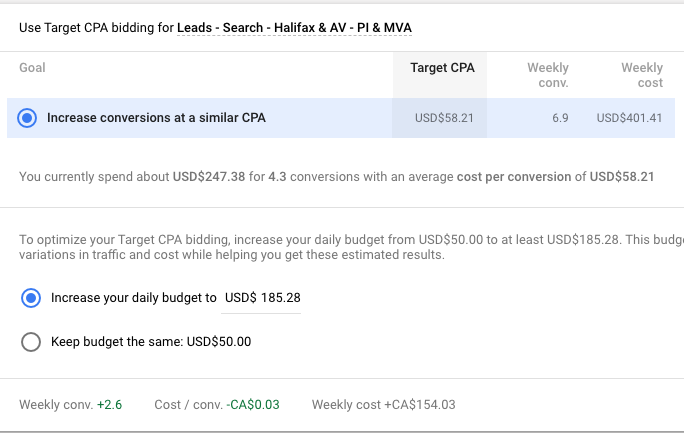The height and width of the screenshot is (433, 684).
Task: Click the 'Target CPA' column header
Action: [x=442, y=68]
